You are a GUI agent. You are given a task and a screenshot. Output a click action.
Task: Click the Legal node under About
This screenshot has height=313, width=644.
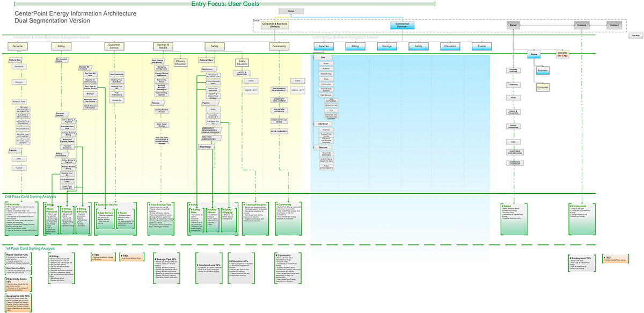[x=513, y=141]
